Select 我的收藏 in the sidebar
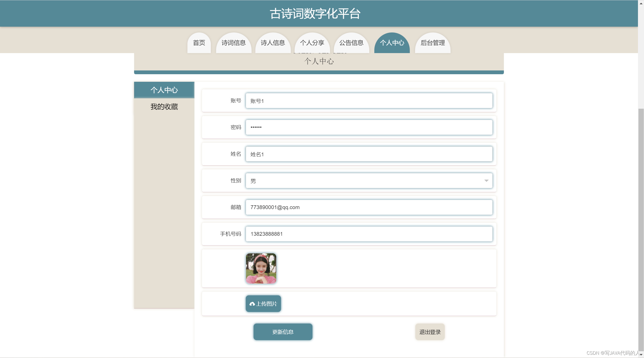Image resolution: width=644 pixels, height=358 pixels. tap(164, 106)
